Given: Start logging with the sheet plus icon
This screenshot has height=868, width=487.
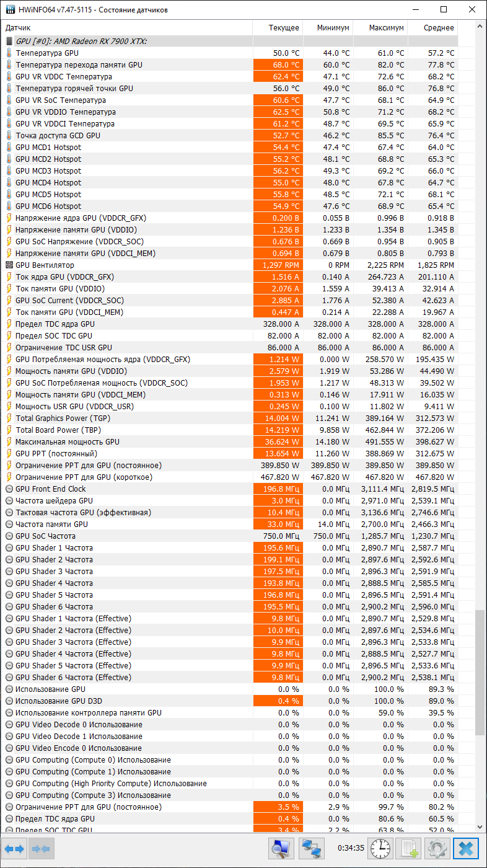Looking at the screenshot, I should (x=410, y=848).
